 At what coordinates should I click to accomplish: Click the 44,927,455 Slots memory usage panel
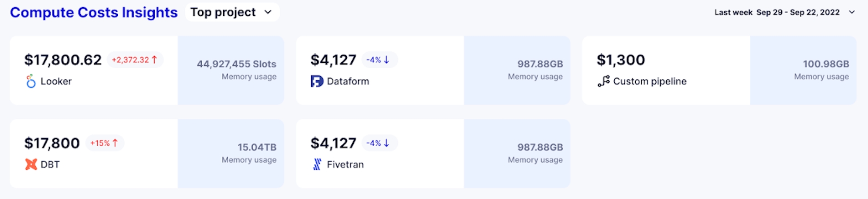pos(231,70)
